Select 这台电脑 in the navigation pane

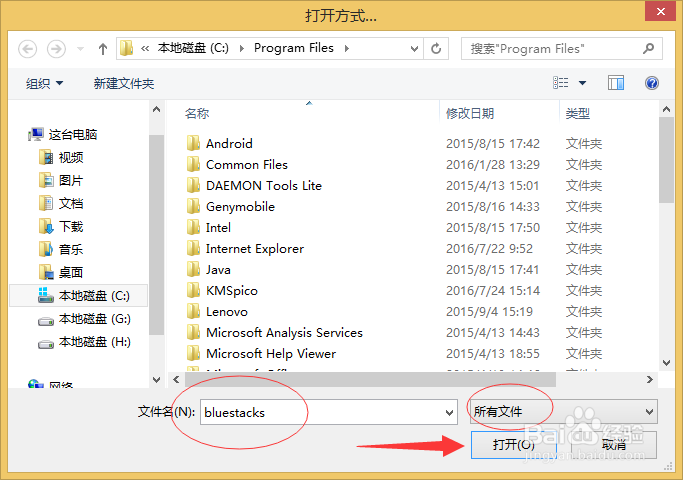click(62, 135)
